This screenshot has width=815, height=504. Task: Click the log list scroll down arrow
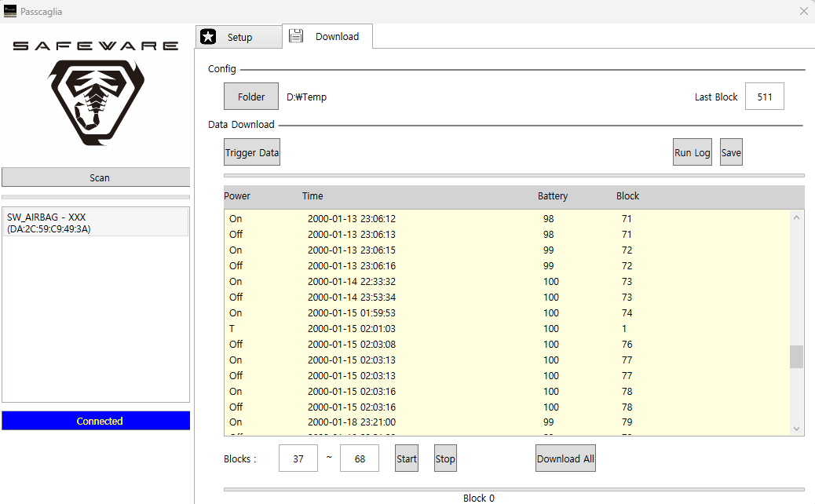796,429
